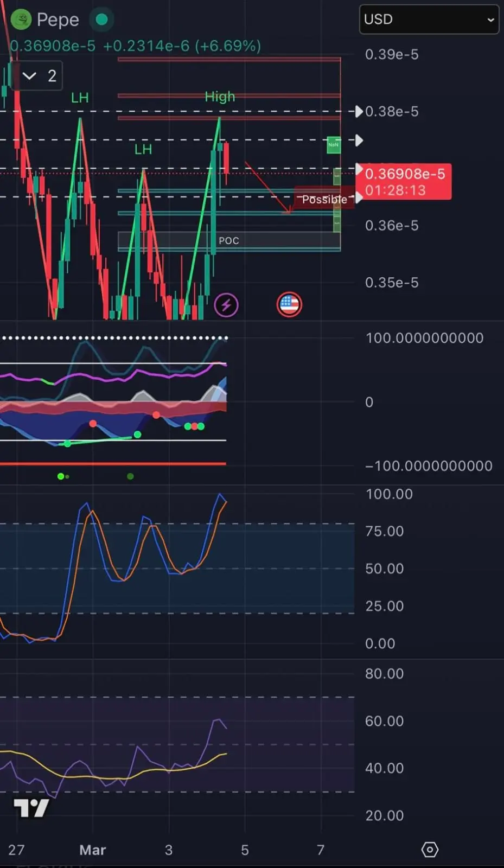
Task: Click the -100.0000000000 oscillator scale label
Action: (x=429, y=466)
